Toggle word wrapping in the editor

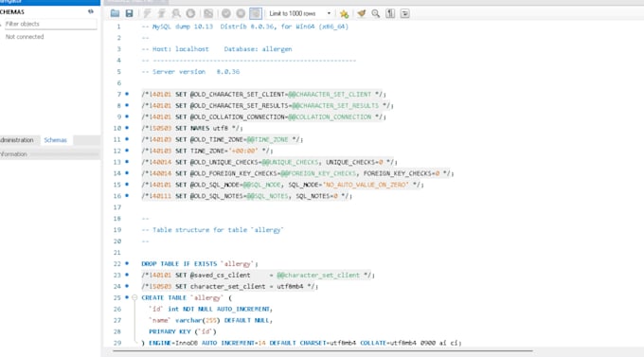(x=405, y=13)
